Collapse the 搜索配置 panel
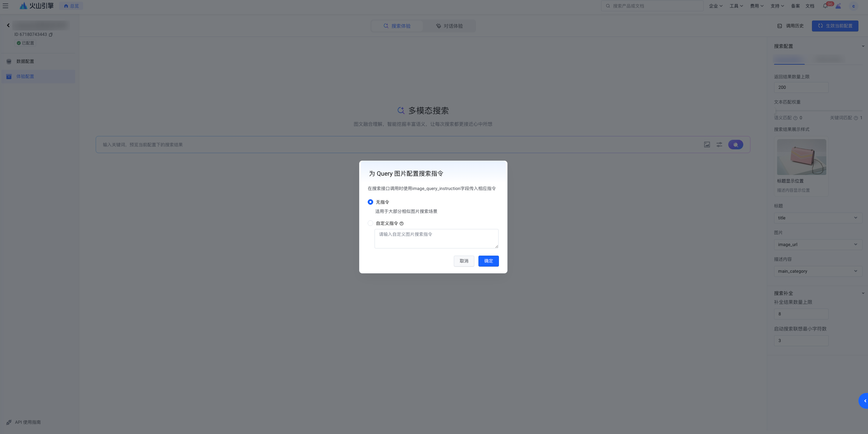The image size is (868, 434). coord(863,46)
